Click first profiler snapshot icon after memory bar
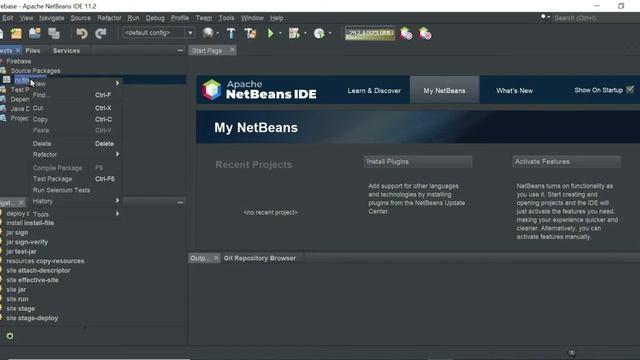Screen dimensions: 640x360 (x=406, y=33)
